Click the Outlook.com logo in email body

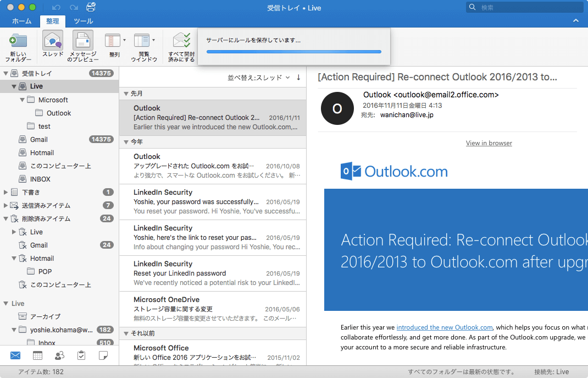click(394, 171)
